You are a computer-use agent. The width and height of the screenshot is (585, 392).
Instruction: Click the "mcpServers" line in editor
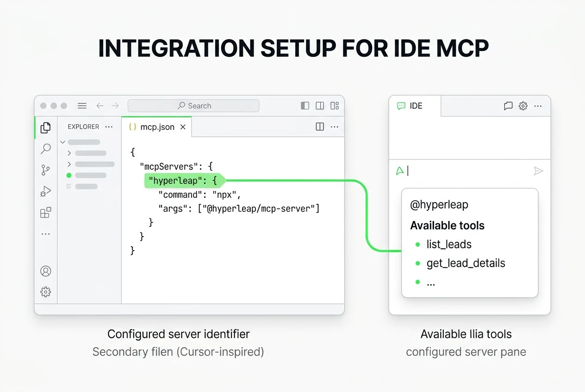click(176, 166)
